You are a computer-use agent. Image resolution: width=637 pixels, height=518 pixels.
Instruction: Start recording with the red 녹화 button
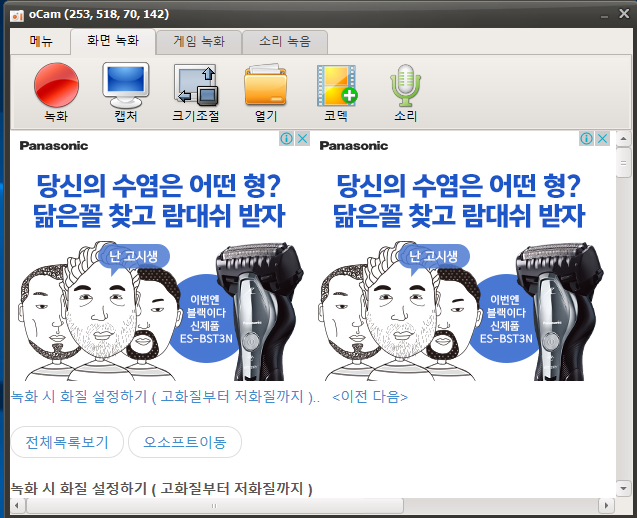click(56, 92)
